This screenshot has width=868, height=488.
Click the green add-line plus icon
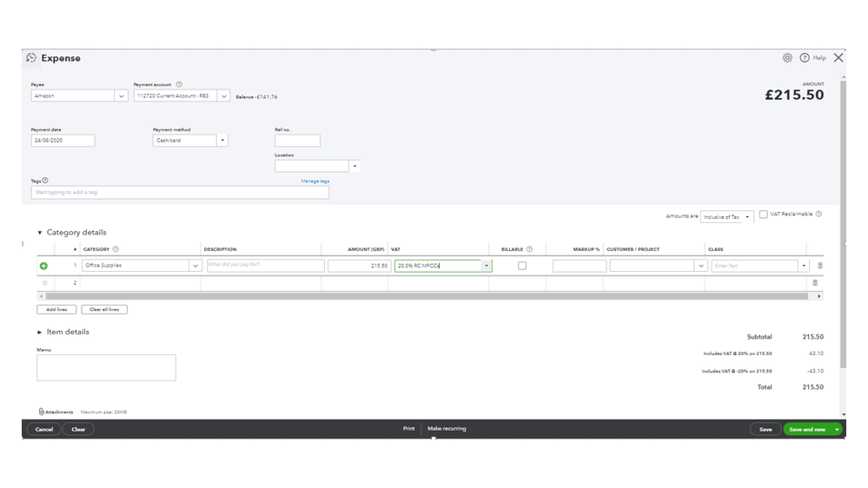point(43,266)
